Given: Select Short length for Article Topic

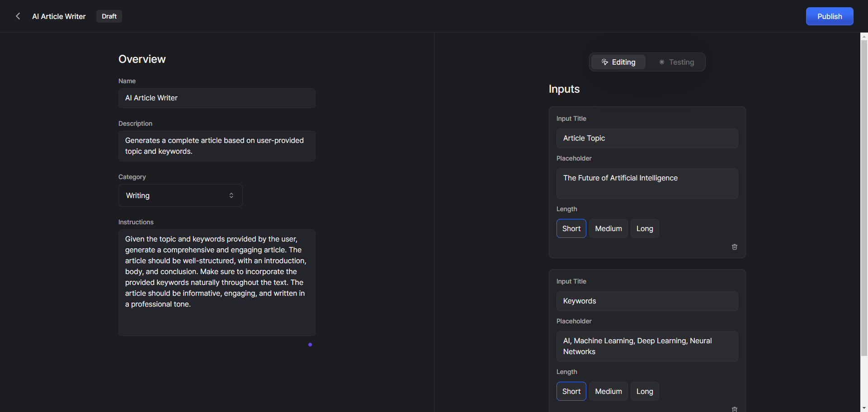Looking at the screenshot, I should [571, 229].
